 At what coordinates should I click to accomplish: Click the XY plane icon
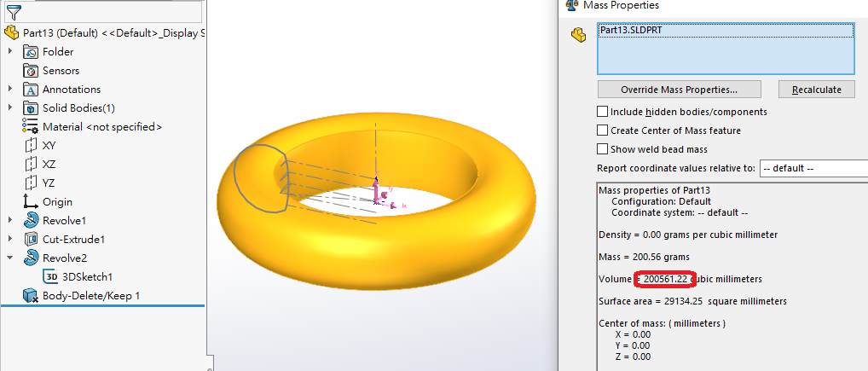[x=30, y=146]
